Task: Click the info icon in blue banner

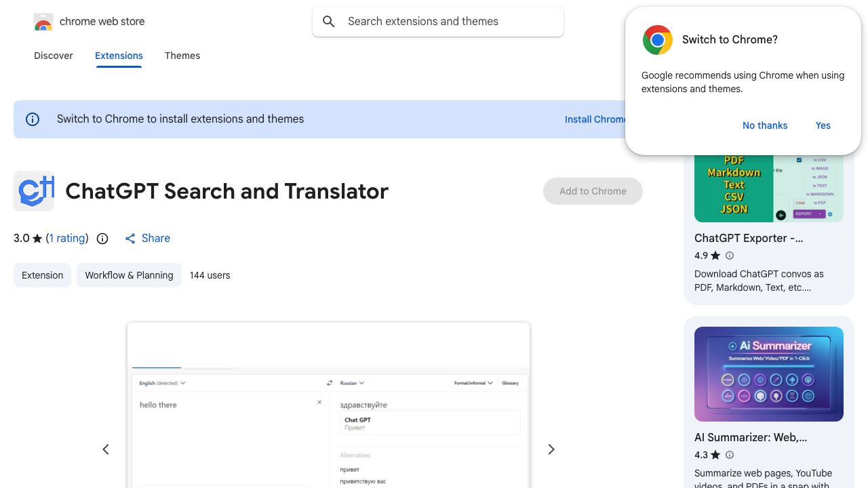Action: click(x=33, y=119)
